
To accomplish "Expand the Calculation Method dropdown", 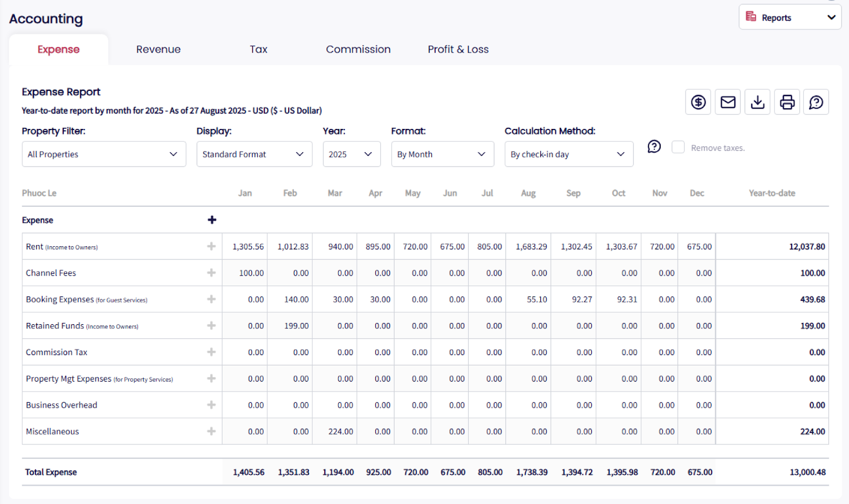I will click(568, 154).
